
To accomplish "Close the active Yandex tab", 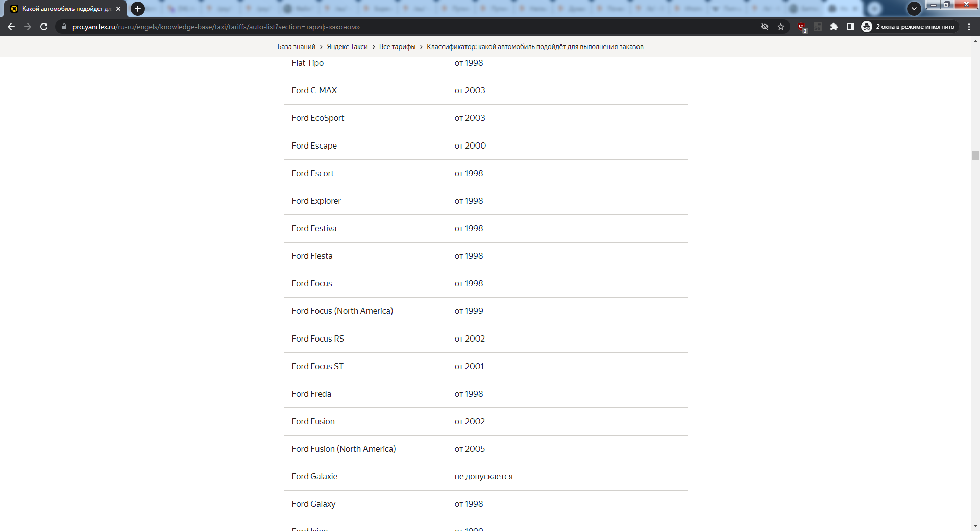I will pos(118,9).
